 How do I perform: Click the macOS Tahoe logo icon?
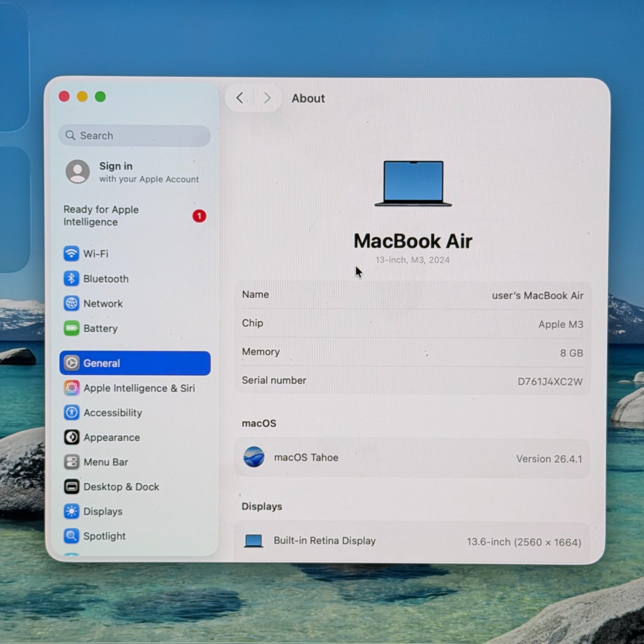[254, 457]
